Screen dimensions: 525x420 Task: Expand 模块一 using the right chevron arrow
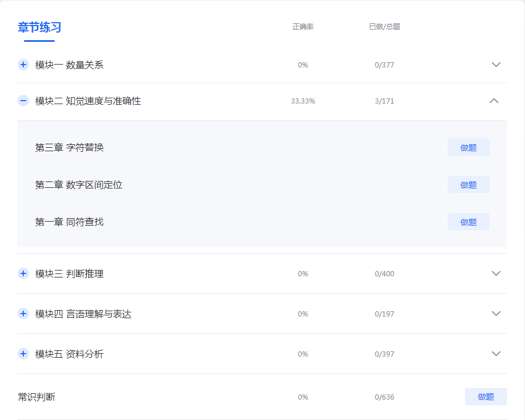click(x=496, y=65)
